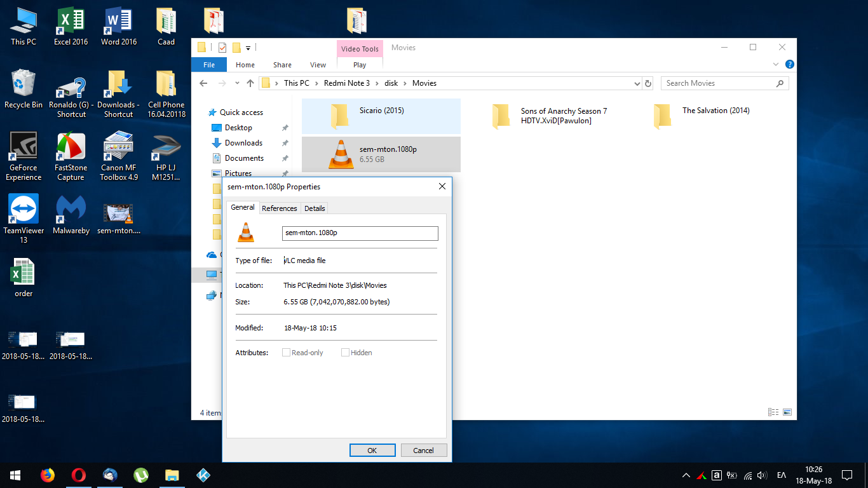868x488 pixels.
Task: Open the FastStone Capture desktop icon
Action: (71, 148)
